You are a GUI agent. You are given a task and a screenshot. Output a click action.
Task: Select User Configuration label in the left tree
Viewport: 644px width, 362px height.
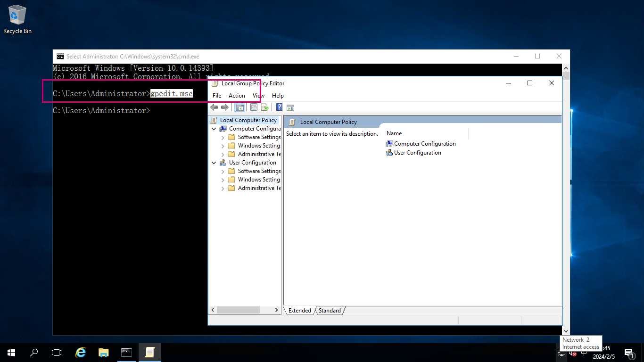point(253,163)
